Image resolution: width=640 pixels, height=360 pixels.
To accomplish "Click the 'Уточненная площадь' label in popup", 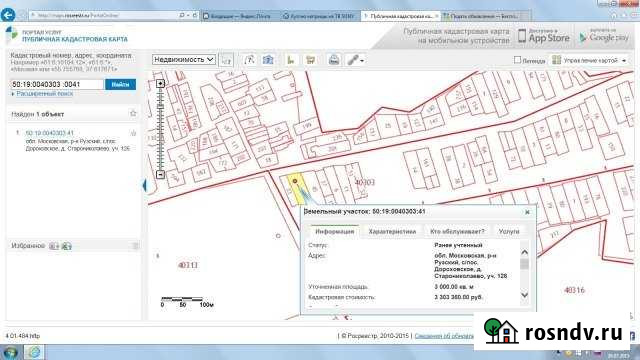I will (338, 287).
